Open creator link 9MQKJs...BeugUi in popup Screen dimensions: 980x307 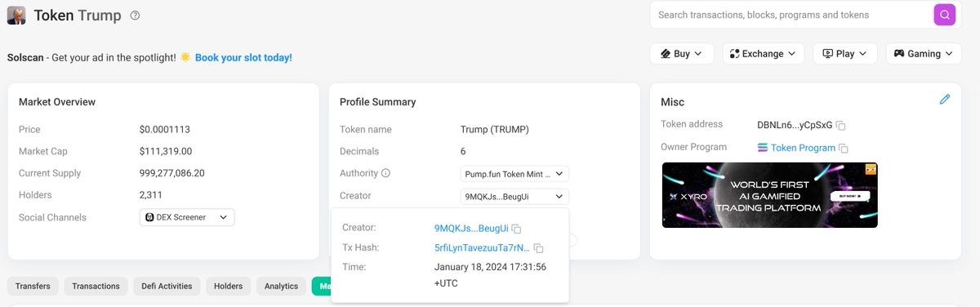coord(471,229)
